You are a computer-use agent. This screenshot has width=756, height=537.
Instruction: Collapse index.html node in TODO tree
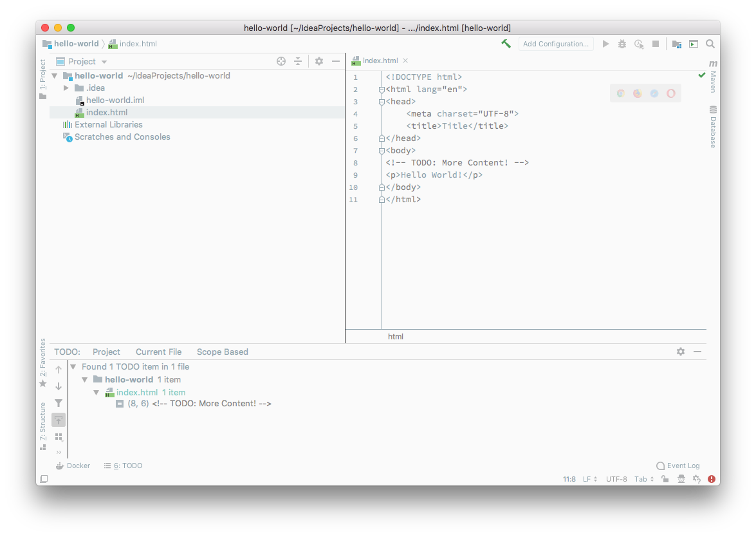97,393
